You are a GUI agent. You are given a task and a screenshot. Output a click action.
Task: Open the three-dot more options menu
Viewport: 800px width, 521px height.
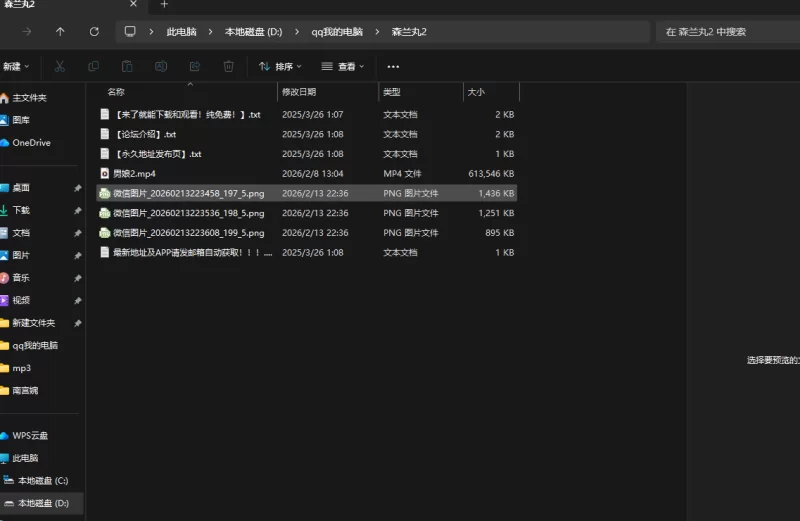point(393,66)
